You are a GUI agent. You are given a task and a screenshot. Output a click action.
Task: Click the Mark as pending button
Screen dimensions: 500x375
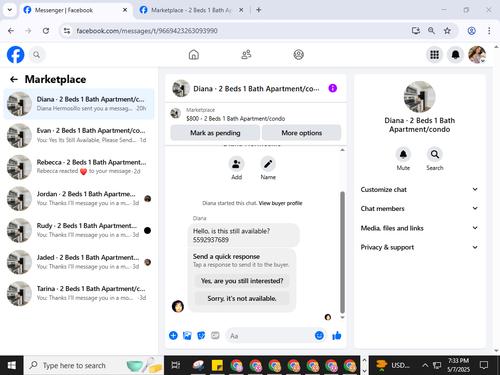click(215, 133)
